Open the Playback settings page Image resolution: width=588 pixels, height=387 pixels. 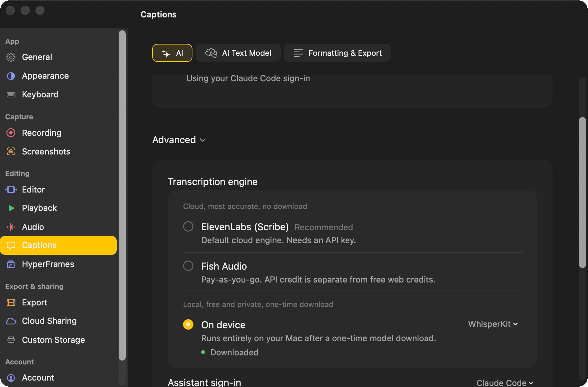point(58,208)
